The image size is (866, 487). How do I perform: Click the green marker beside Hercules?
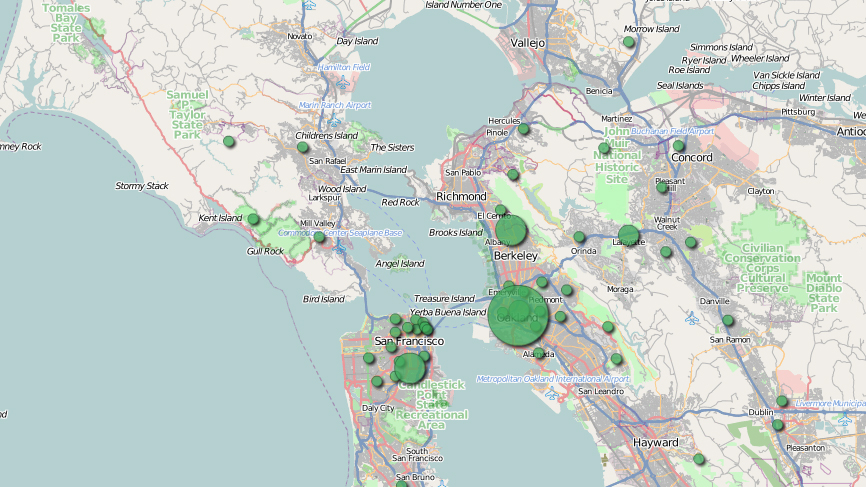pos(523,129)
